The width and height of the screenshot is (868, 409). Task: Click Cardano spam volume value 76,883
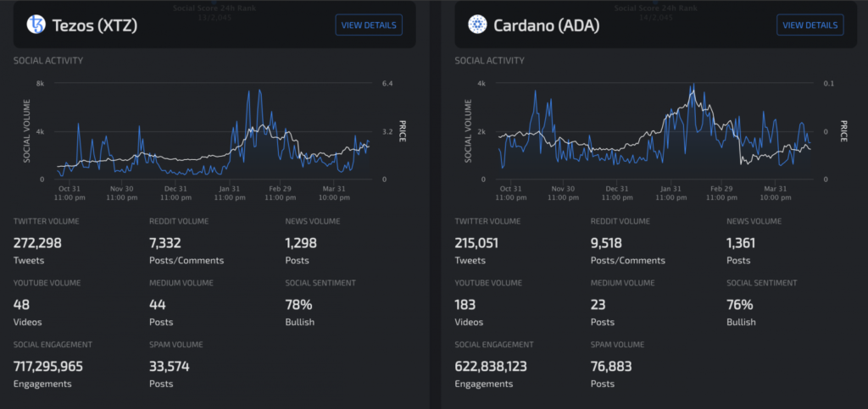click(x=611, y=367)
